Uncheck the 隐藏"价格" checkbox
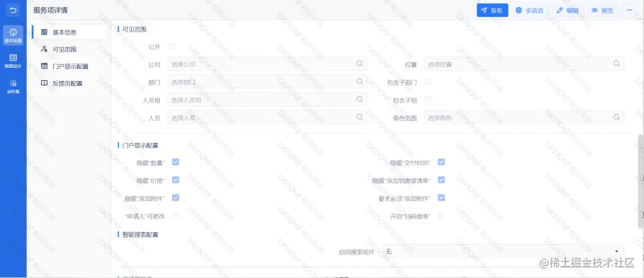The width and height of the screenshot is (644, 278). click(x=175, y=180)
